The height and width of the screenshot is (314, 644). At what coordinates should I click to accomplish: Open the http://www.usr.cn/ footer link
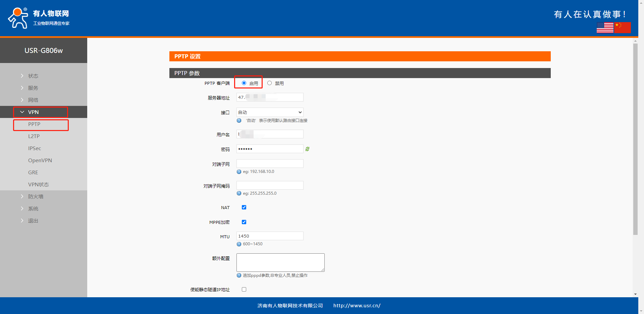[357, 306]
